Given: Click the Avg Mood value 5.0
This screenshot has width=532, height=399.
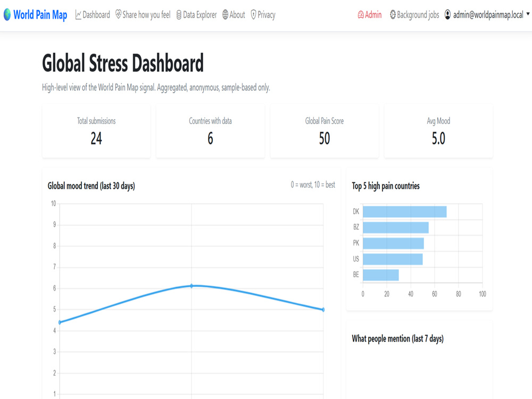Looking at the screenshot, I should click(438, 138).
